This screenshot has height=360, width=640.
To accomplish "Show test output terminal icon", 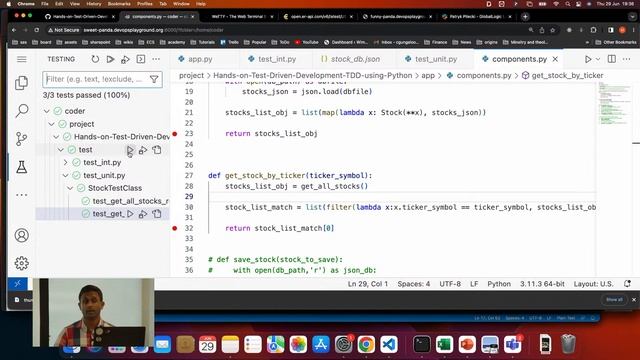I will tap(141, 59).
